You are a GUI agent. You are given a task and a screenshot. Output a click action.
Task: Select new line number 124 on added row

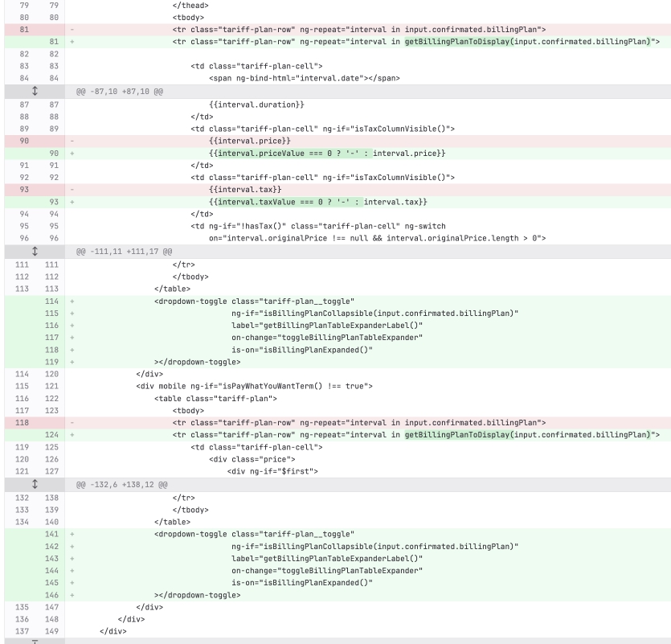pyautogui.click(x=51, y=435)
